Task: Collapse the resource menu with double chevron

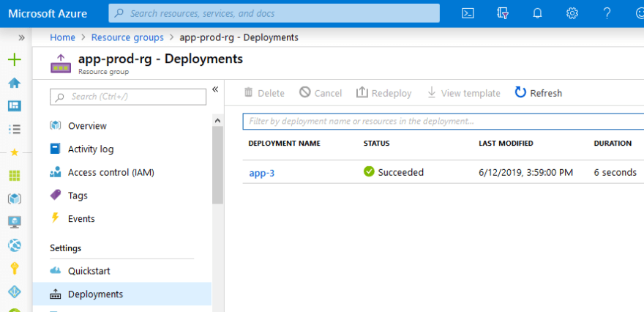Action: 215,89
